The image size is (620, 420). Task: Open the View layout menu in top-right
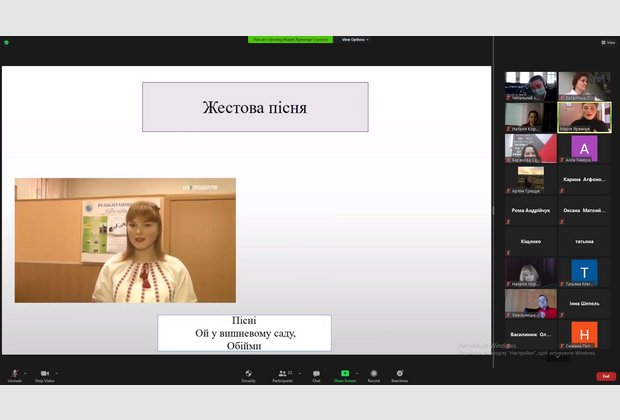pos(608,43)
